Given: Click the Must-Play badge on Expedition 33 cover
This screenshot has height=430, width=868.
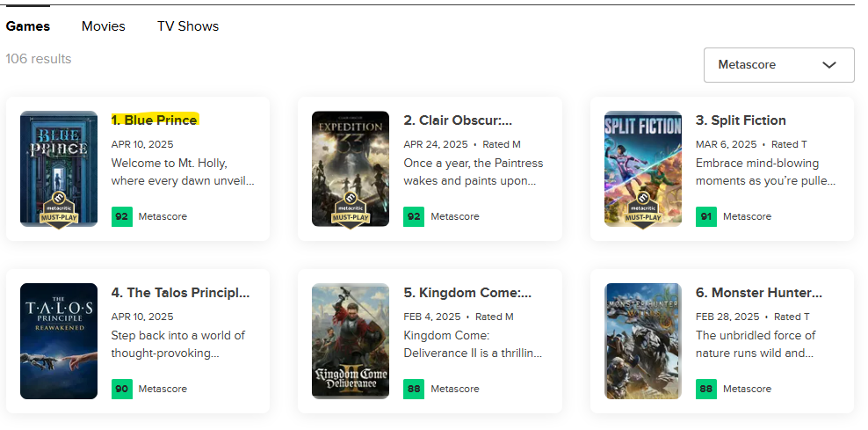Looking at the screenshot, I should 351,210.
